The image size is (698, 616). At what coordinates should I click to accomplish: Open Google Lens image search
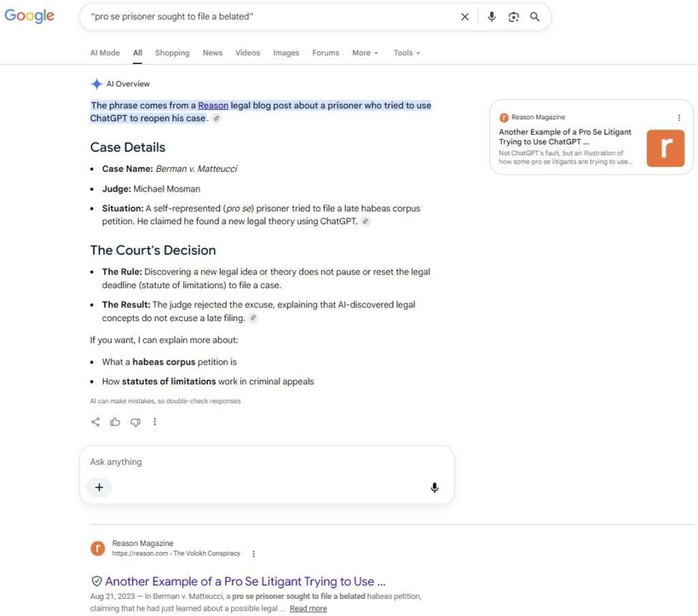[513, 17]
